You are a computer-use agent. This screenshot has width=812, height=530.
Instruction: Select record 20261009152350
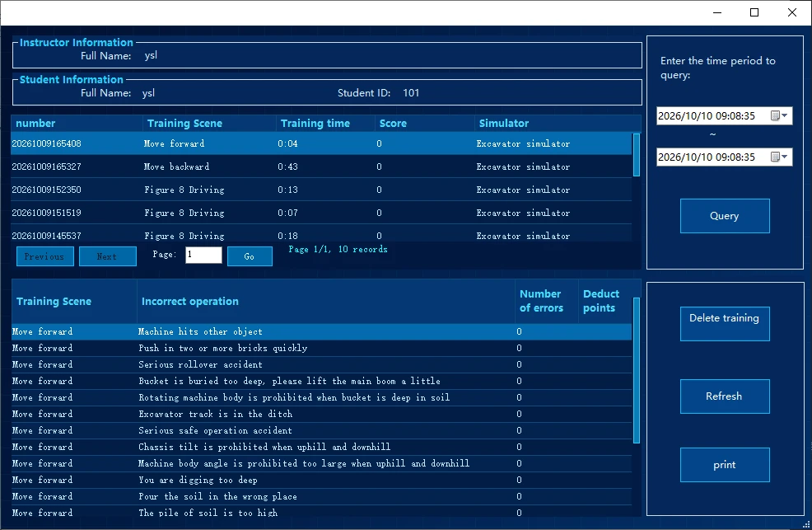(321, 190)
